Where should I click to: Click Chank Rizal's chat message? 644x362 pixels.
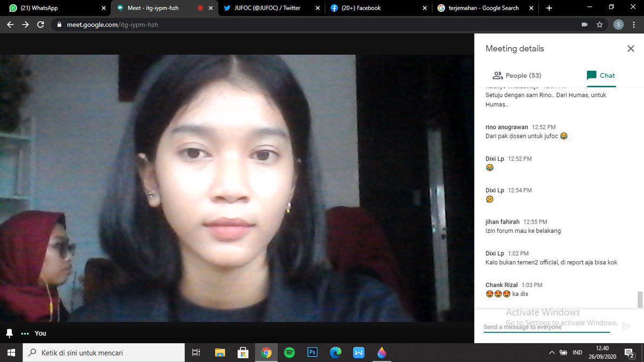pyautogui.click(x=507, y=294)
